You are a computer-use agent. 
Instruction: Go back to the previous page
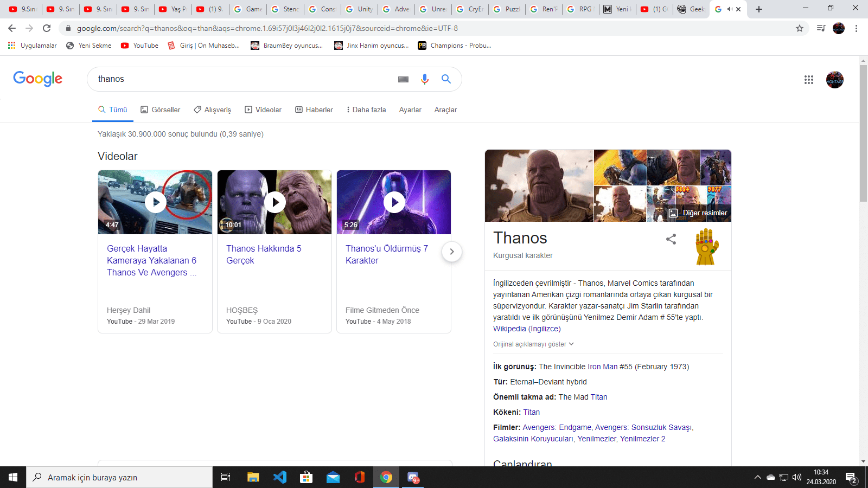tap(12, 28)
